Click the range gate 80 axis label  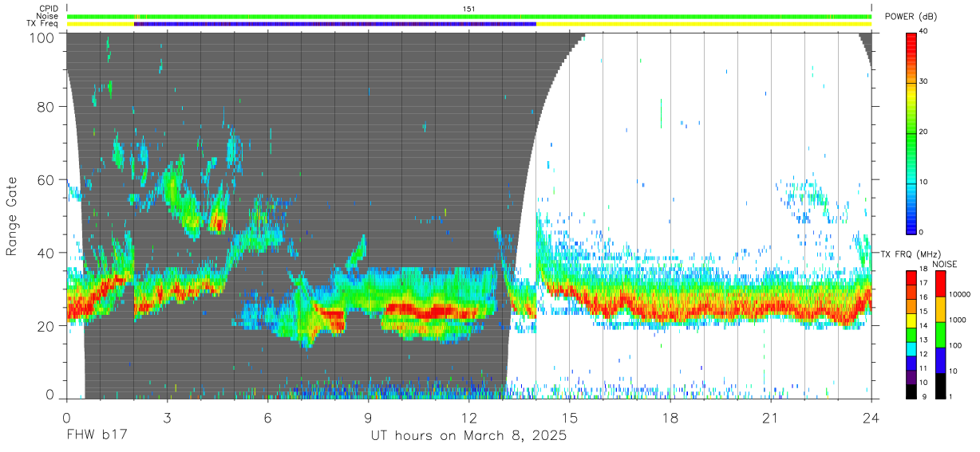[47, 107]
